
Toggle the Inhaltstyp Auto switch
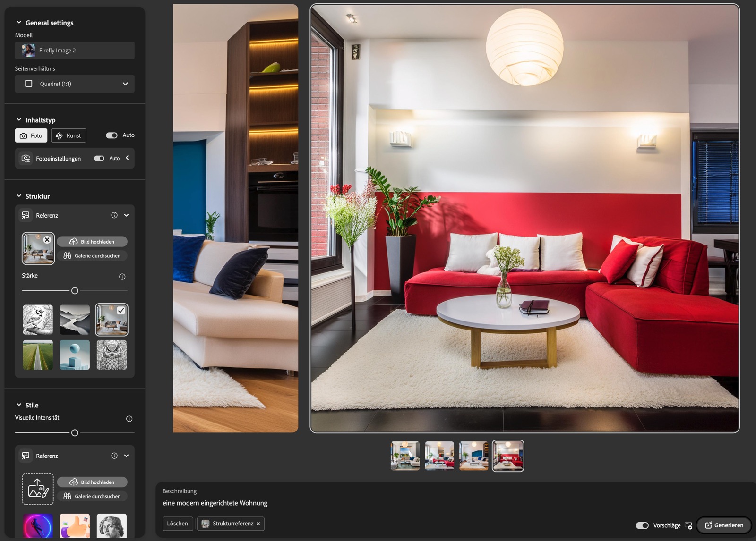112,135
